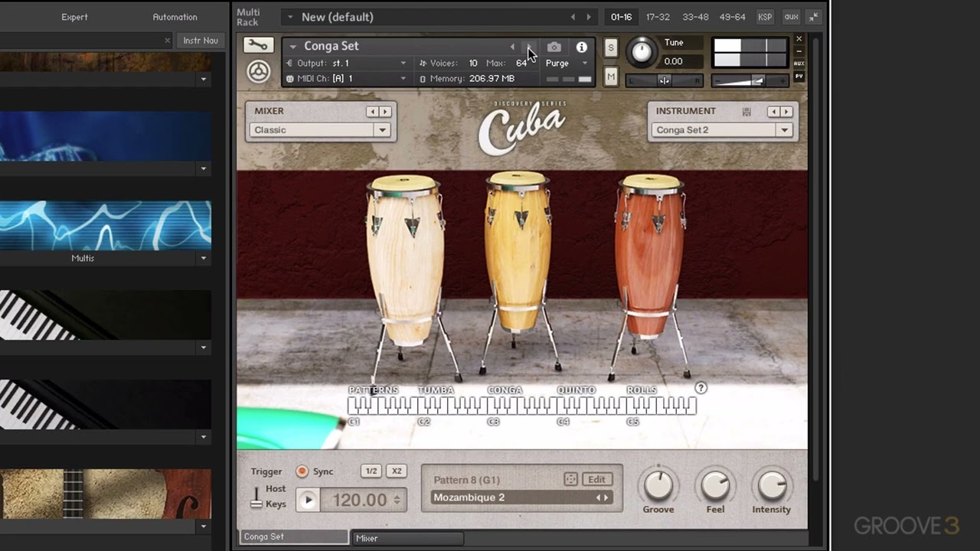
Task: Expand the Multis library dropdown arrow
Action: point(204,259)
